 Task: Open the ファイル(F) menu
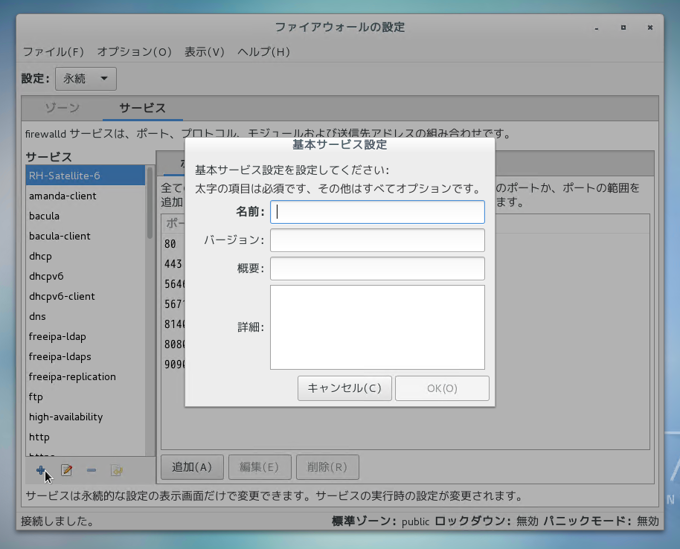pyautogui.click(x=53, y=52)
